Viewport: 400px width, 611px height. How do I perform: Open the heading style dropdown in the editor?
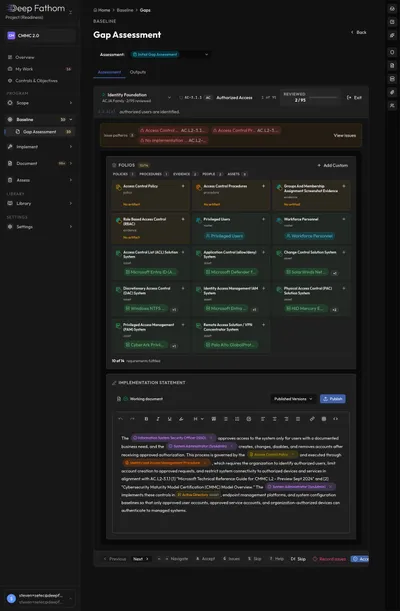pyautogui.click(x=198, y=419)
